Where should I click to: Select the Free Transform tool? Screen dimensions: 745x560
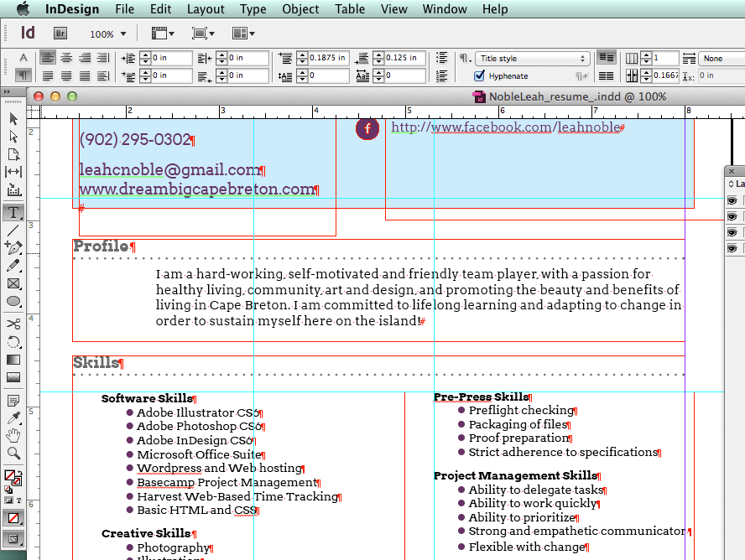pyautogui.click(x=13, y=342)
